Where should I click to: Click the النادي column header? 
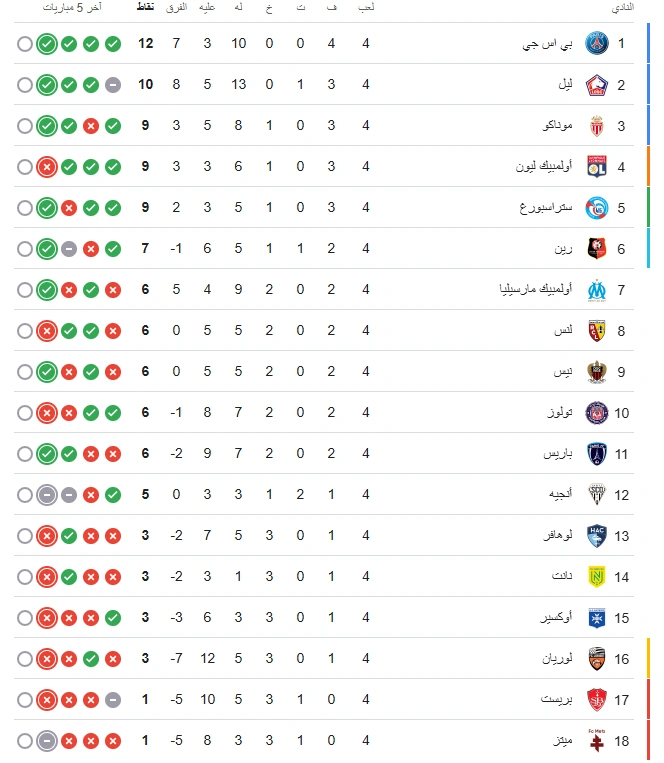622,7
